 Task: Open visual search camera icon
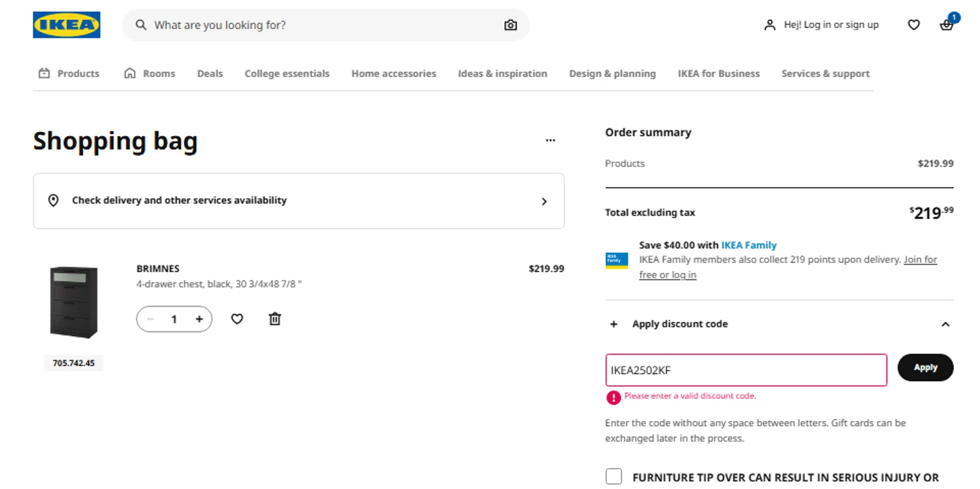pyautogui.click(x=510, y=25)
